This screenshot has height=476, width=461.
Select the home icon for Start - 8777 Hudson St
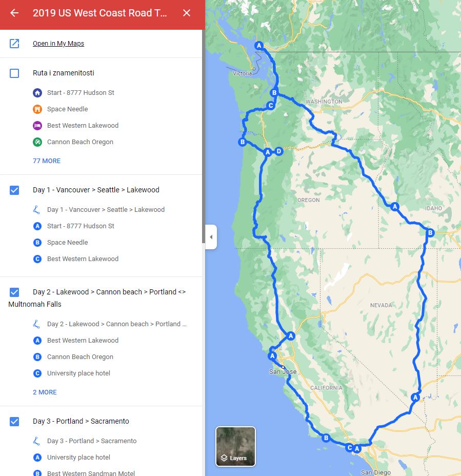point(37,93)
